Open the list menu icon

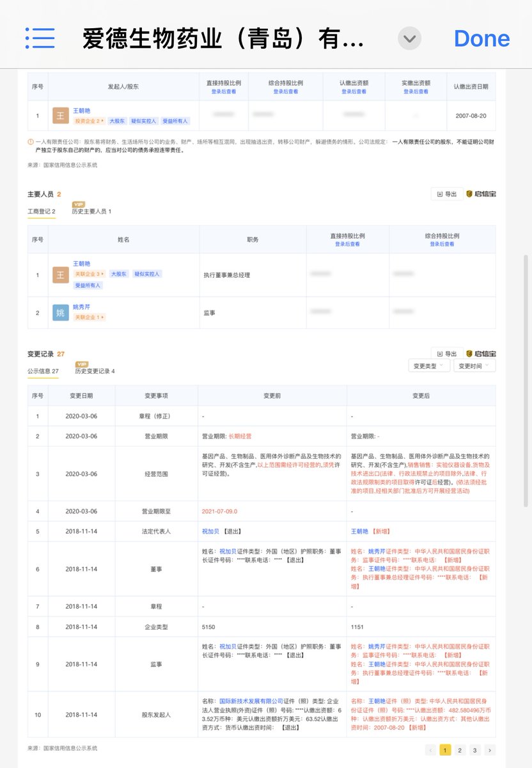point(40,38)
